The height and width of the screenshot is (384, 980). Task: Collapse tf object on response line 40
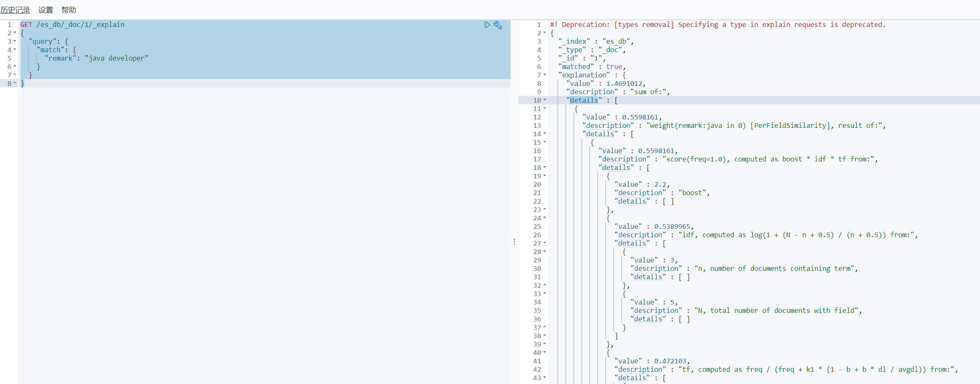545,352
